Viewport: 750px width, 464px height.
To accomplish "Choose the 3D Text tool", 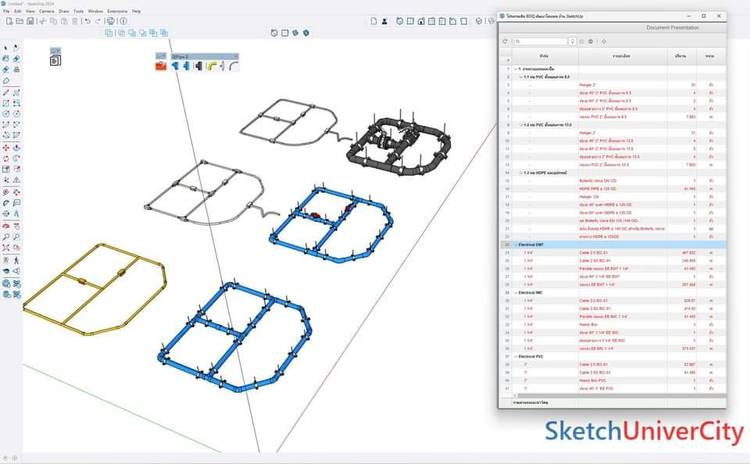I will tap(17, 214).
